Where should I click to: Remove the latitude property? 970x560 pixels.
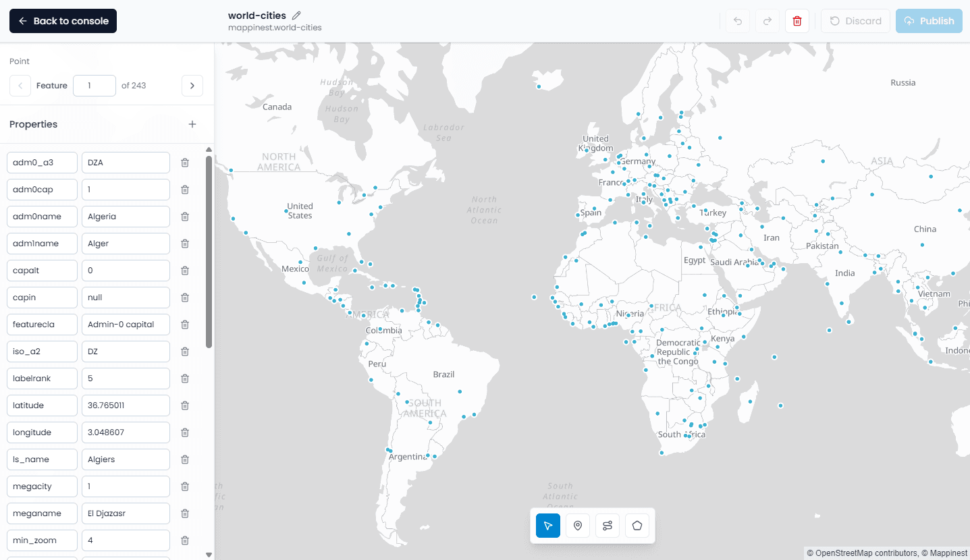tap(185, 405)
